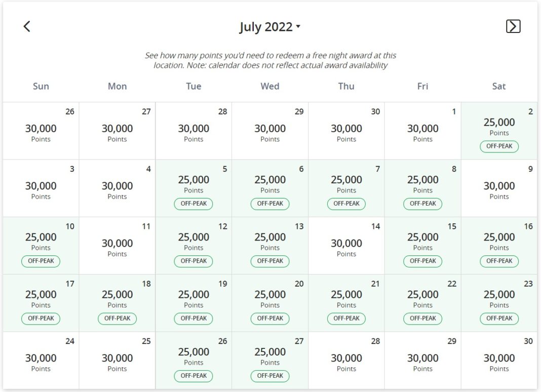Advance to next month with right arrow
This screenshot has width=541, height=392.
(513, 26)
